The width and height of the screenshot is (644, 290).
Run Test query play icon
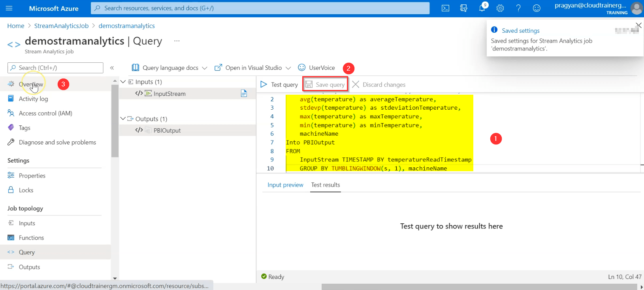(x=264, y=84)
